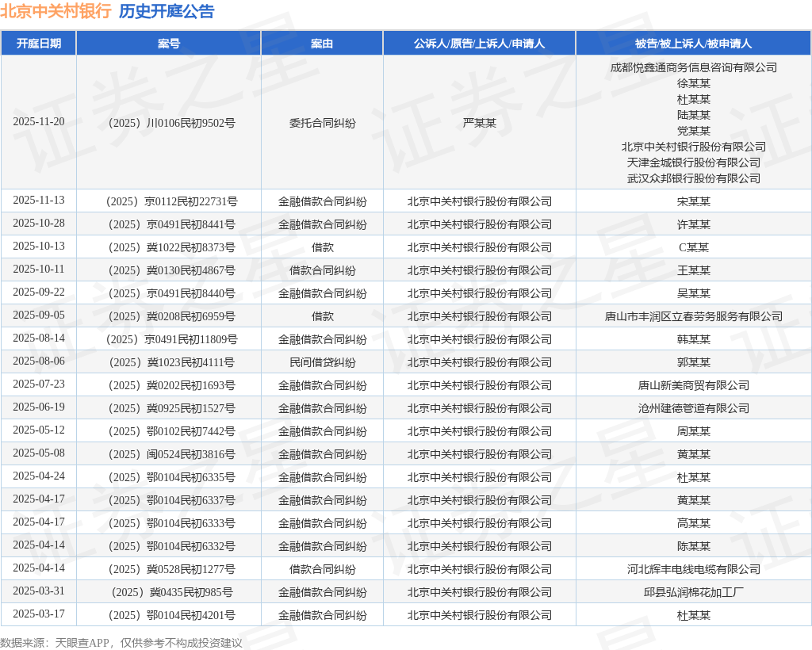The image size is (812, 650).
Task: Click the 民间借贷纠纷 cause cell
Action: click(322, 362)
